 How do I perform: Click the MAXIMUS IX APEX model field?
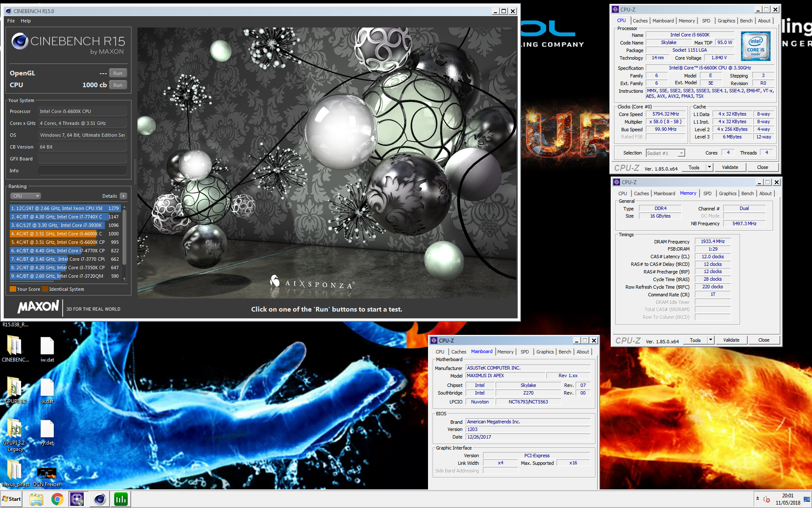point(505,375)
